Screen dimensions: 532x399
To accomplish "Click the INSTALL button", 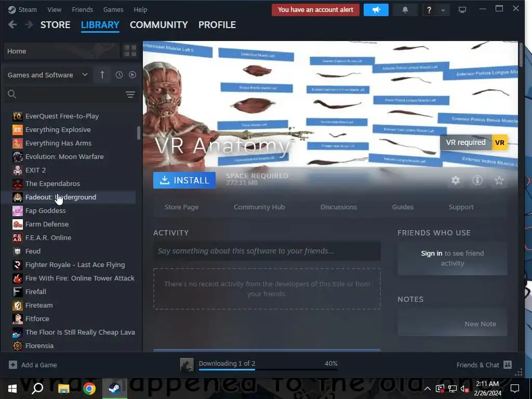I will tap(184, 180).
